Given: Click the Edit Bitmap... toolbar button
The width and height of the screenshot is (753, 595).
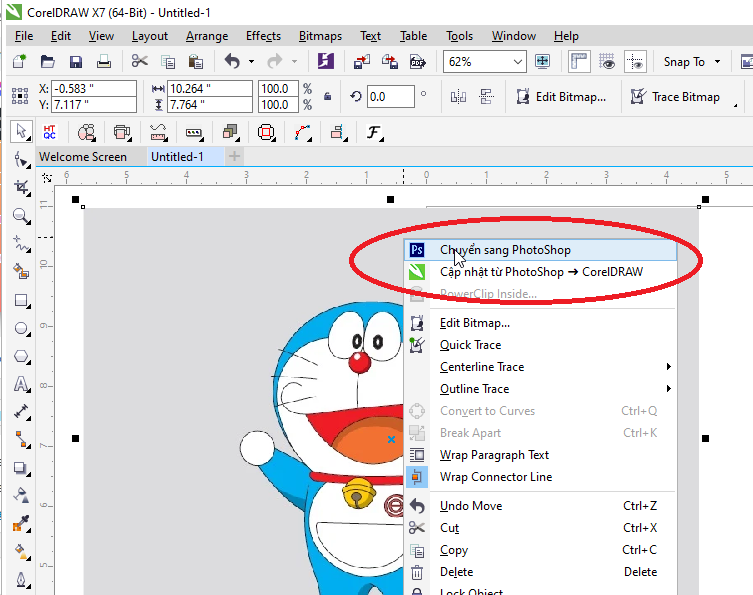Looking at the screenshot, I should [x=561, y=97].
